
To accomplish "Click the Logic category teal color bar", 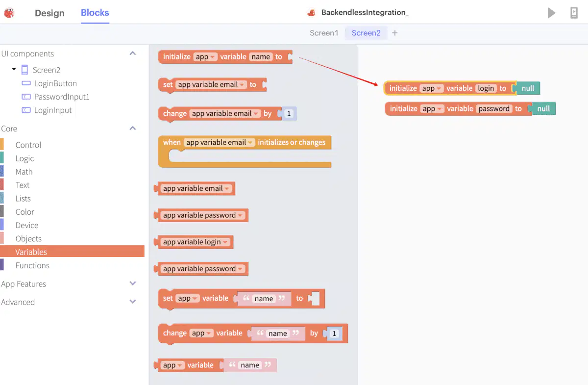I will coord(2,157).
